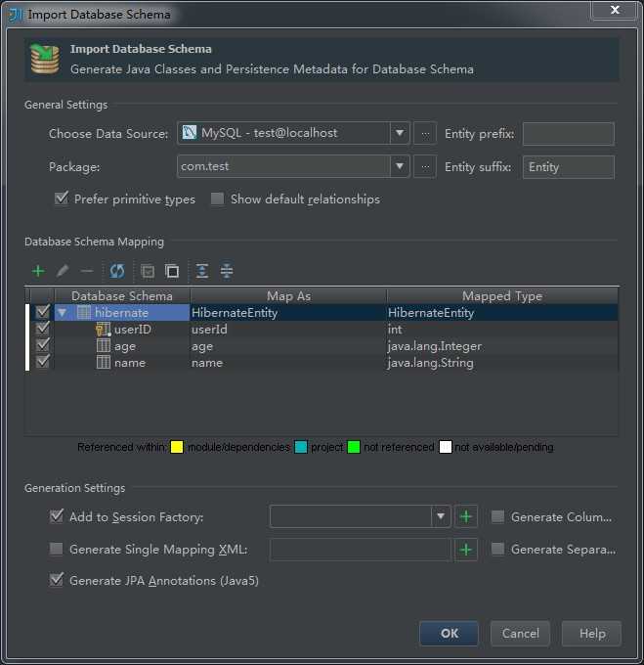The image size is (644, 665).
Task: Click the Entity prefix input field
Action: click(x=568, y=134)
